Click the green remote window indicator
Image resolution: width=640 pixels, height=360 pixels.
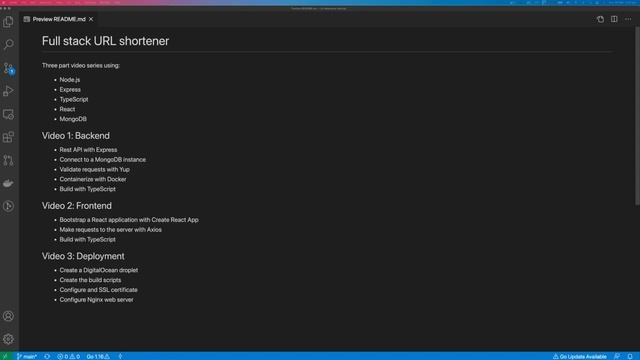click(x=5, y=356)
